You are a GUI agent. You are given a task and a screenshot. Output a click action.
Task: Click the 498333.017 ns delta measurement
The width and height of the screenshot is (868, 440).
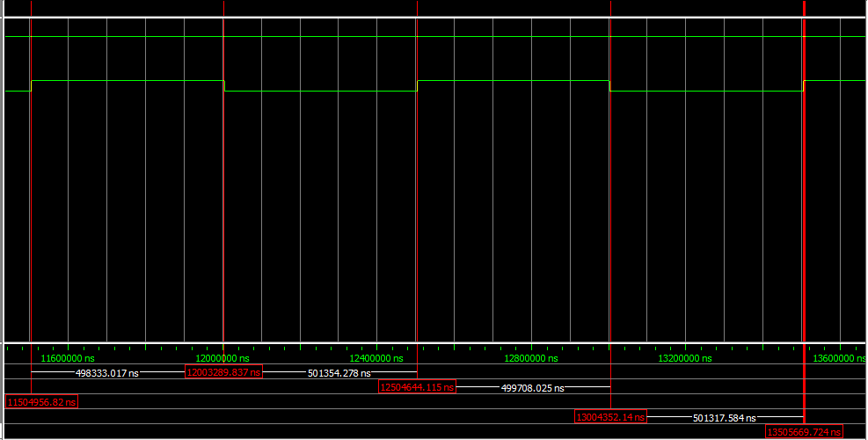tap(107, 373)
